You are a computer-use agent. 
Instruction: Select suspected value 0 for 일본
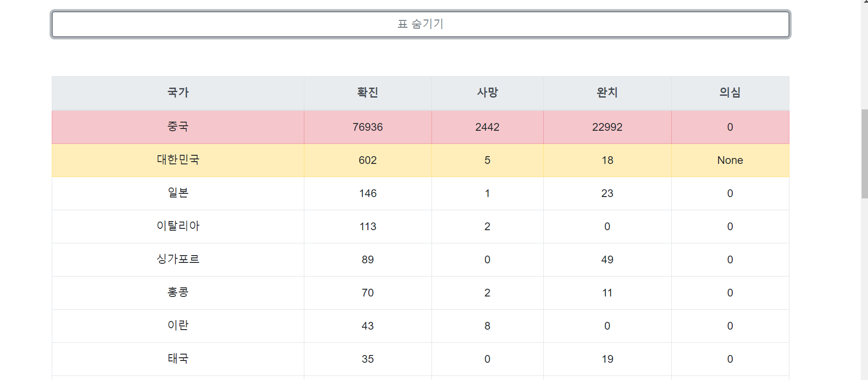pos(730,193)
